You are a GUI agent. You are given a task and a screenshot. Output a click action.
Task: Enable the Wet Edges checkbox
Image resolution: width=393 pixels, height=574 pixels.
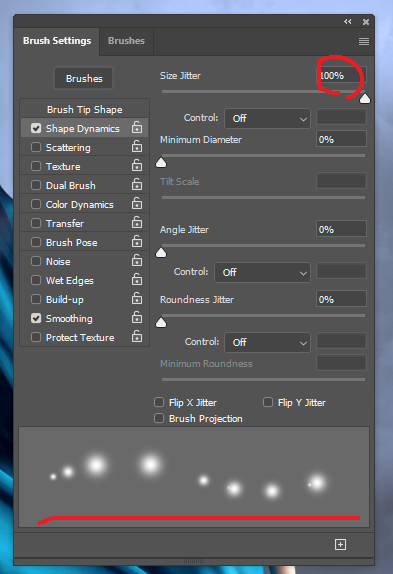(36, 280)
